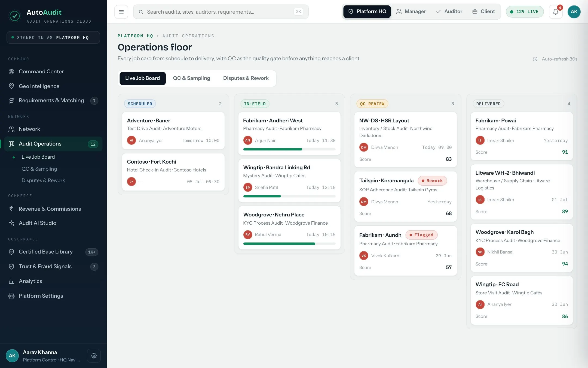Select Live Job Board sidebar sub-item
This screenshot has height=368, width=588.
click(x=38, y=157)
